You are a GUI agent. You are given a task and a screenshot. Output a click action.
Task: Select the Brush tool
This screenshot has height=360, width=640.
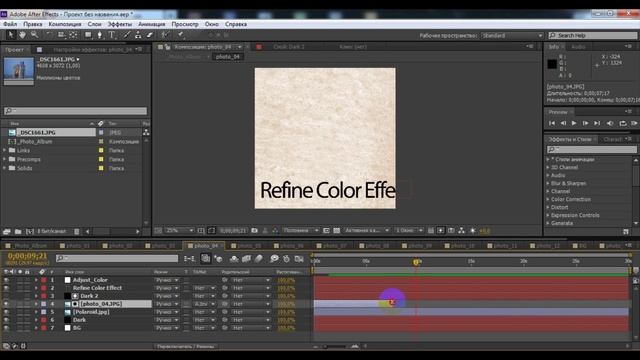pyautogui.click(x=127, y=35)
